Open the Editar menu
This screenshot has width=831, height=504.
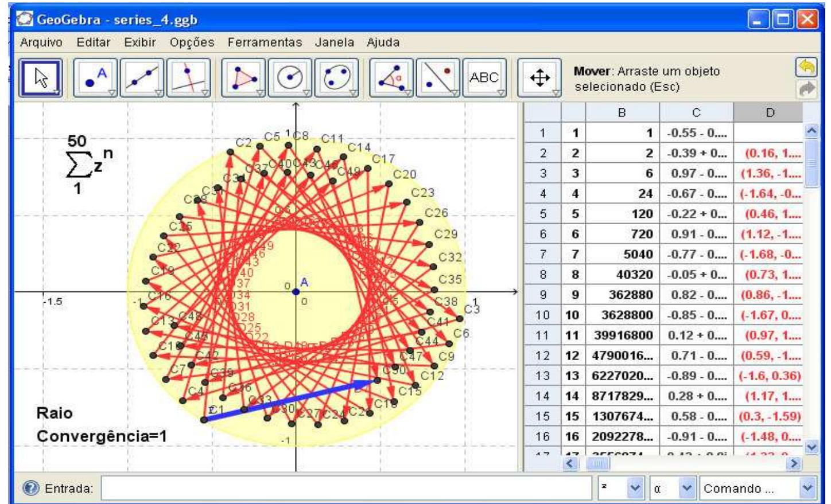pos(94,42)
